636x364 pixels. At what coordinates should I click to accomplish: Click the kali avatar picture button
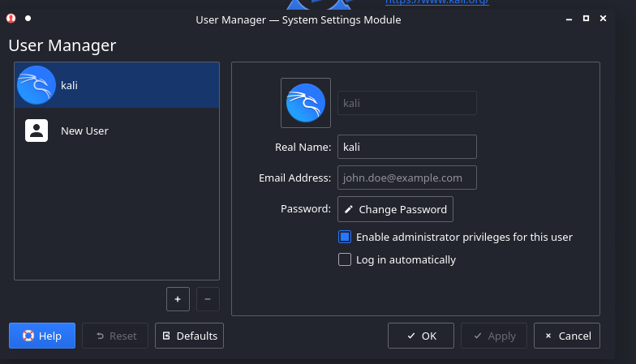(306, 103)
